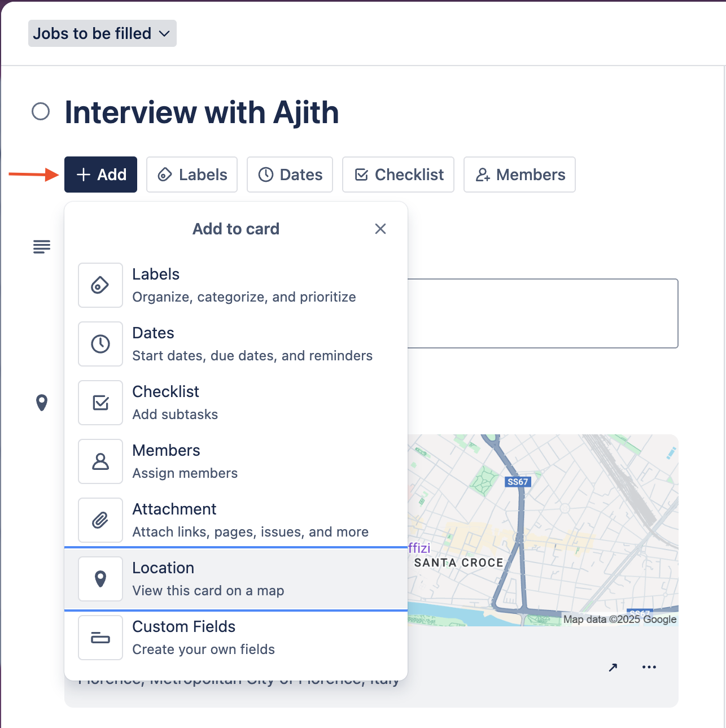The width and height of the screenshot is (726, 728).
Task: Click the Dates clock icon
Action: pyautogui.click(x=100, y=344)
